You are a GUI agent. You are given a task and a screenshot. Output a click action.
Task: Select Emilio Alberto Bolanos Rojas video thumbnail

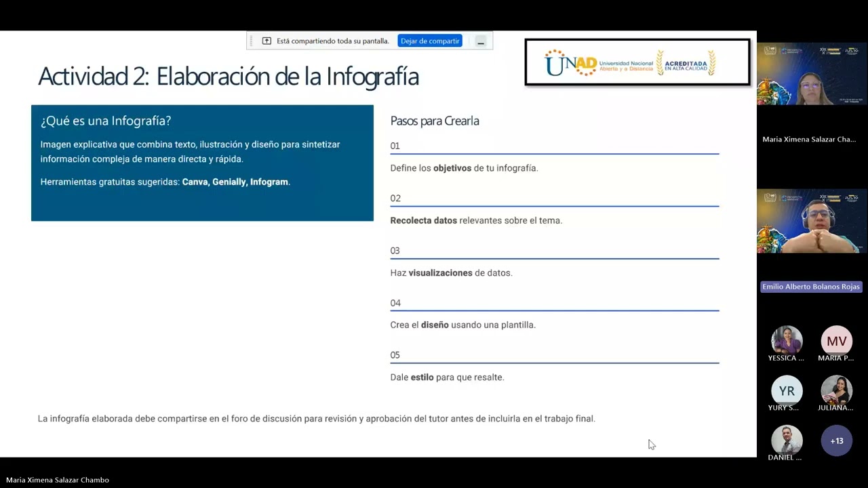[812, 221]
